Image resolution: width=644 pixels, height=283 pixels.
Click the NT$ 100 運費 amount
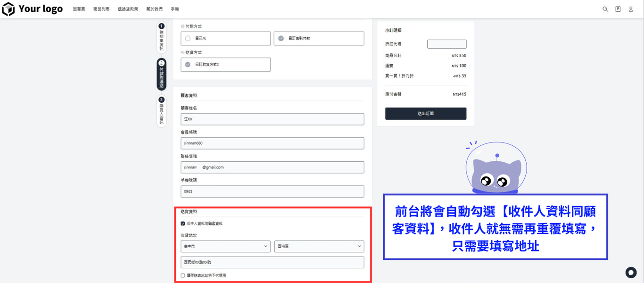[459, 66]
